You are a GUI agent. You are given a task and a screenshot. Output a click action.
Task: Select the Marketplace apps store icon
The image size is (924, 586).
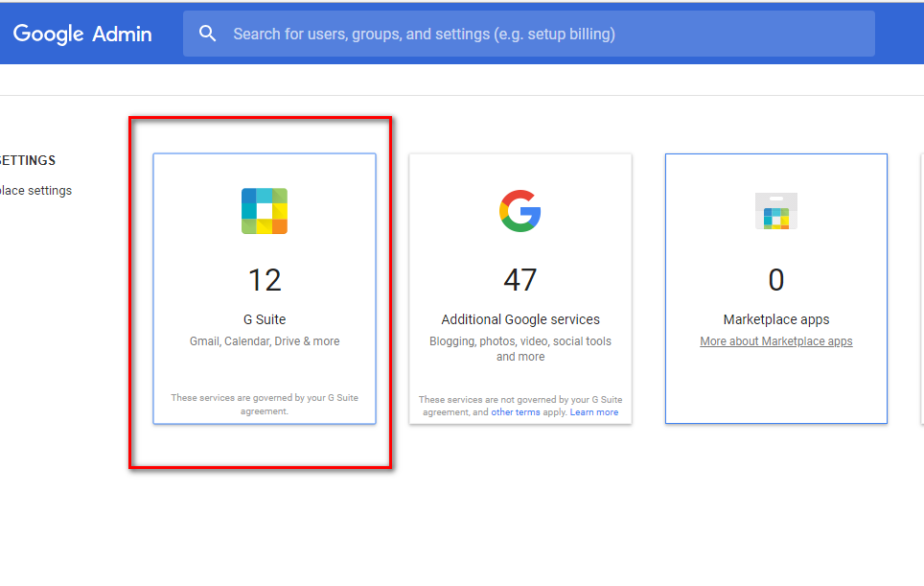pyautogui.click(x=776, y=211)
